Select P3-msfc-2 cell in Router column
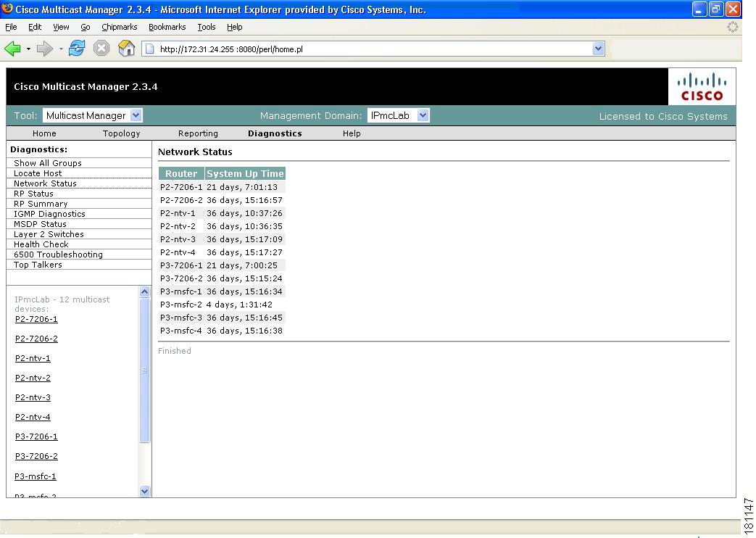 point(180,305)
